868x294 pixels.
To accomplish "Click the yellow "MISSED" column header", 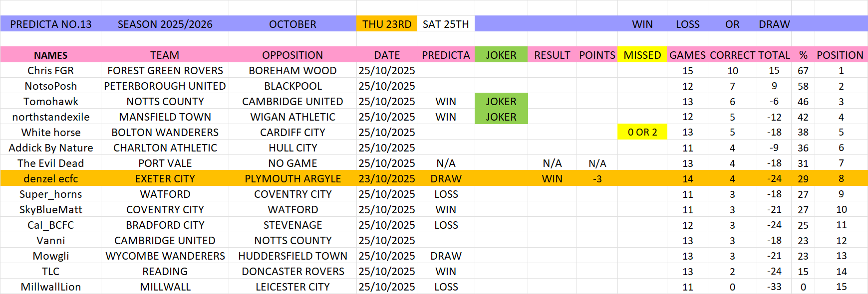I will 642,55.
